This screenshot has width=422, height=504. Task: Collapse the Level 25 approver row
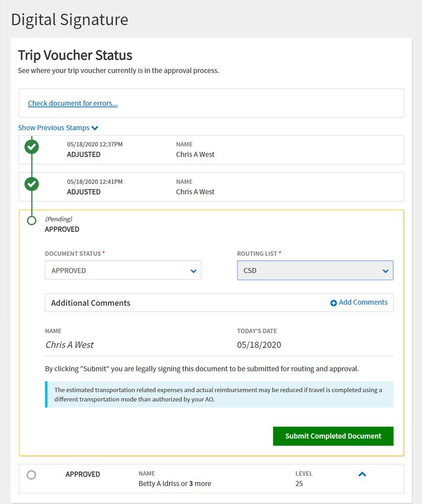[x=362, y=474]
